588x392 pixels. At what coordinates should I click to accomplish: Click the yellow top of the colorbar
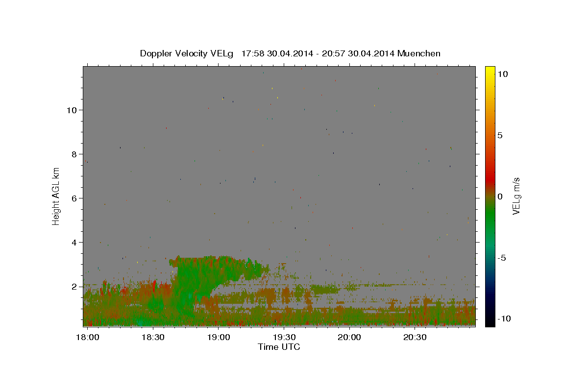tap(490, 70)
